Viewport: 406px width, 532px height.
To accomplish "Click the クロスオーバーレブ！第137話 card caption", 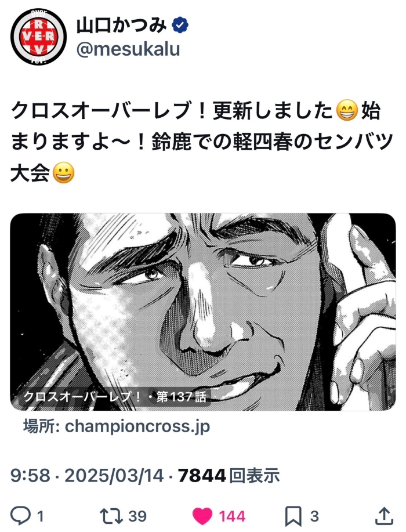I will coord(115,396).
